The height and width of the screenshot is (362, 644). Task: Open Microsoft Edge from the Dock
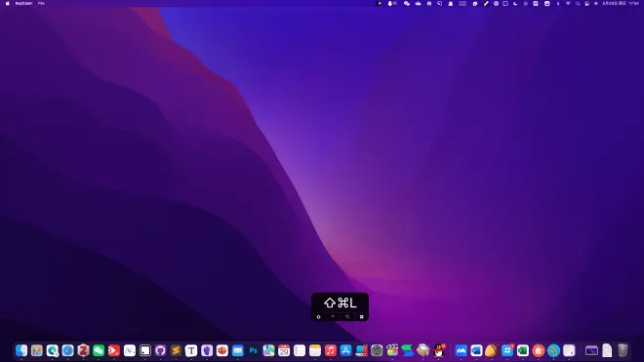tap(52, 350)
